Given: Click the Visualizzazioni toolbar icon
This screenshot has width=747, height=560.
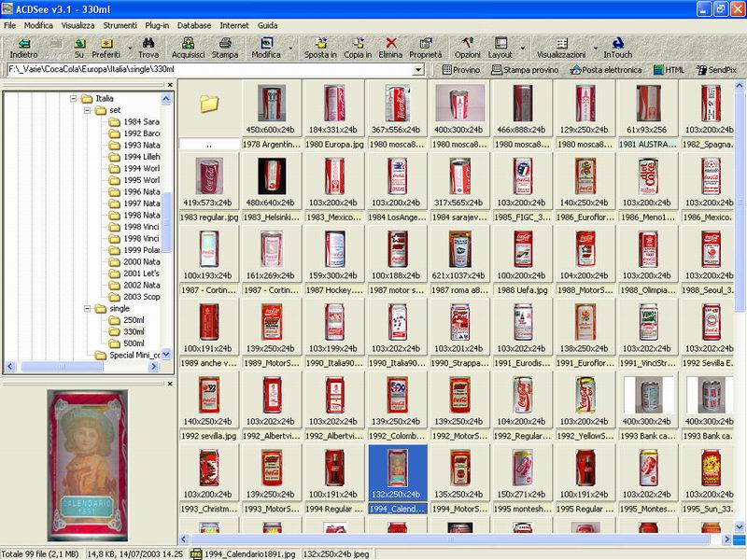Looking at the screenshot, I should pos(561,49).
